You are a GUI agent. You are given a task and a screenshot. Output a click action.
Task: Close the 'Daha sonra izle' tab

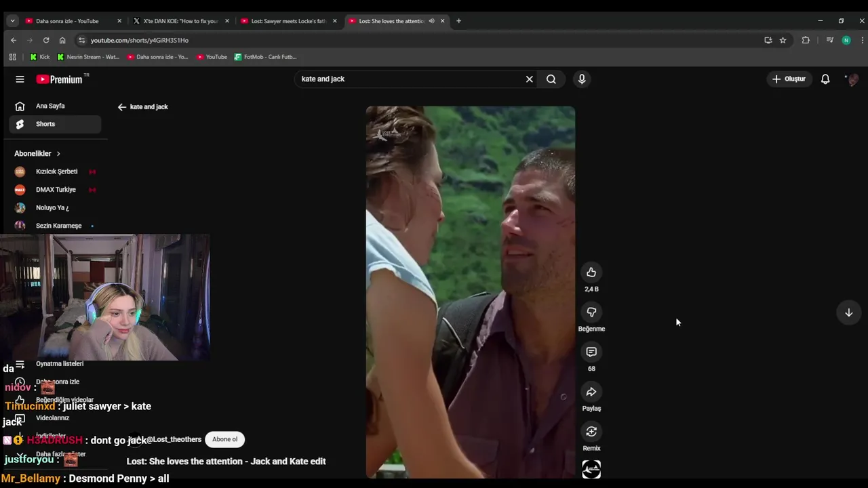[x=119, y=21]
